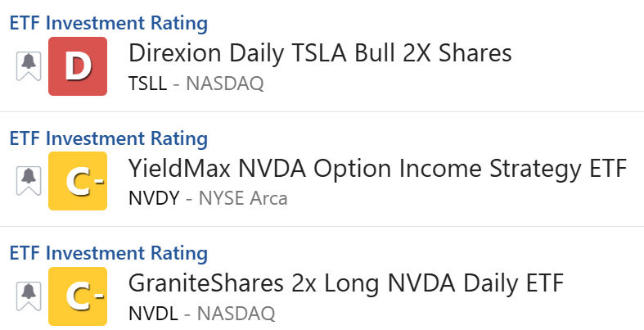
Task: Click the NYSE Arca exchange text
Action: pyautogui.click(x=243, y=198)
